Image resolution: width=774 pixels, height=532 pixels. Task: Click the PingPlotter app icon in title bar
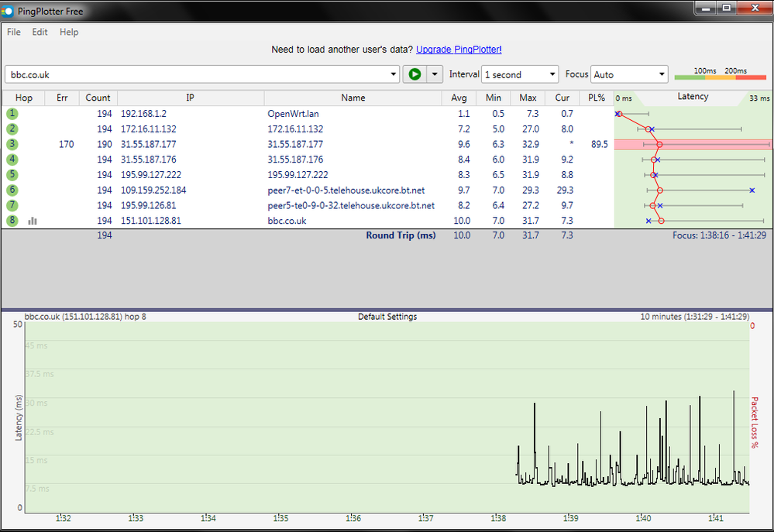click(x=7, y=11)
